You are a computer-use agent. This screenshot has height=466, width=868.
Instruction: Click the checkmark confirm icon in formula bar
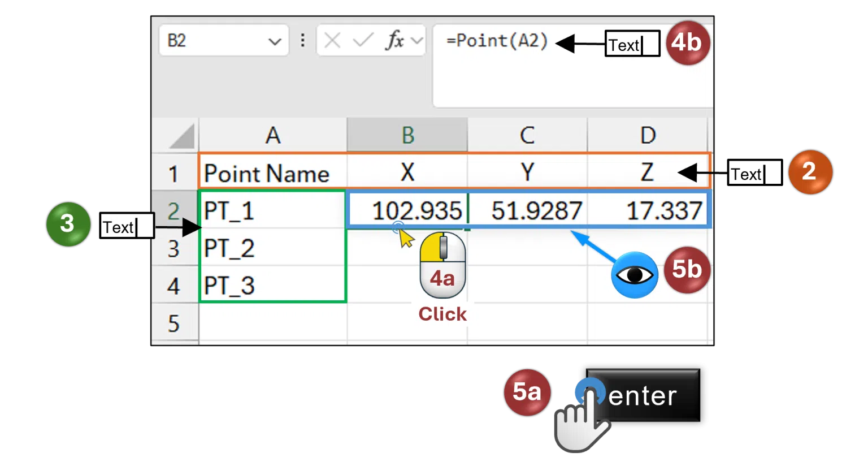pos(362,40)
